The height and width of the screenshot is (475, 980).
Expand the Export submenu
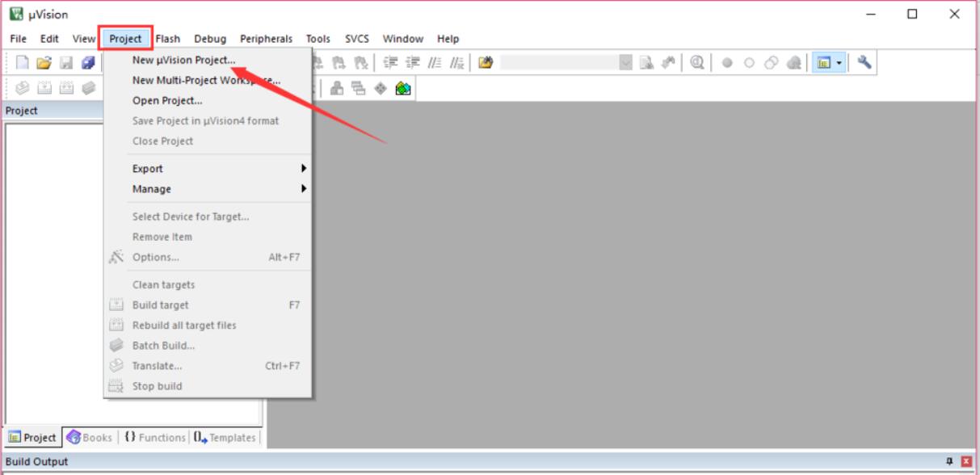[x=208, y=169]
